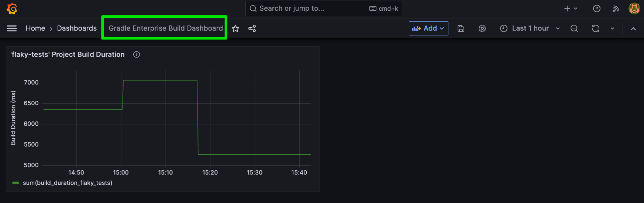This screenshot has width=644, height=203.
Task: Open the 'flaky-tests' Project Build Duration panel title
Action: [68, 55]
